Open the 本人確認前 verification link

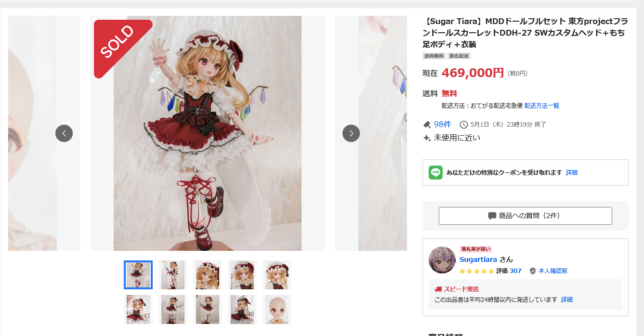pos(553,271)
